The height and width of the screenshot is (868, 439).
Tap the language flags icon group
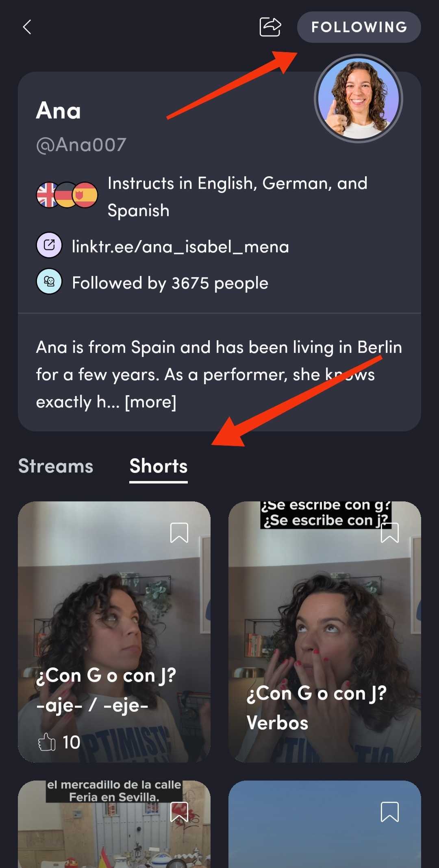click(x=67, y=195)
